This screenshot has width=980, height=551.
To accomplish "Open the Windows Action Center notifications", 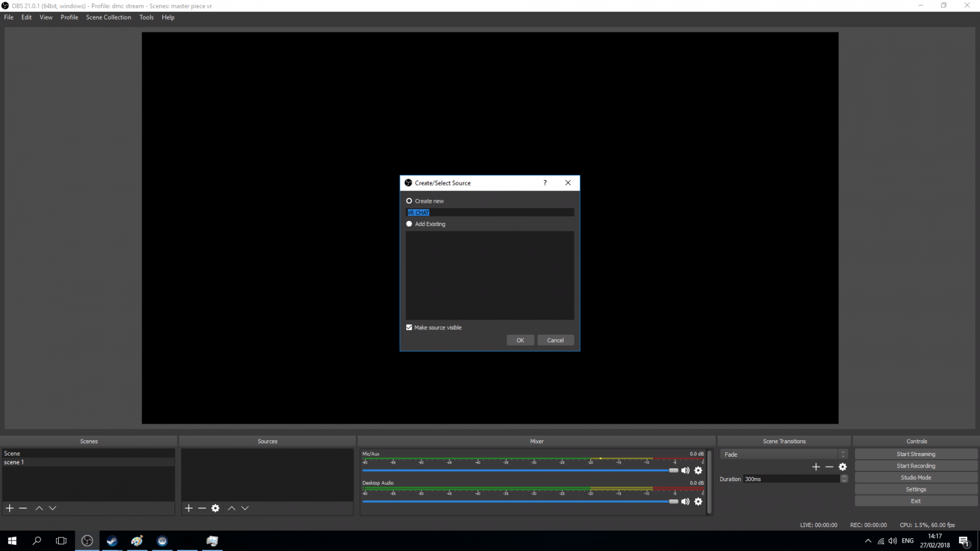I will coord(964,541).
